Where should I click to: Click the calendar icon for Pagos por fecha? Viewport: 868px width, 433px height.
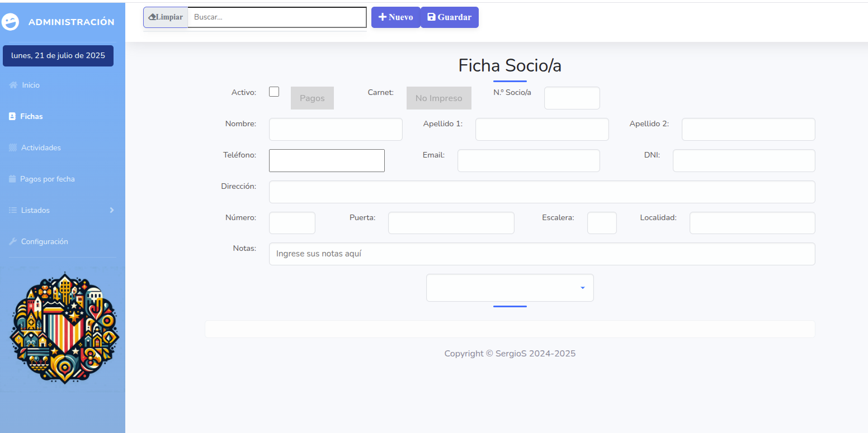point(12,179)
